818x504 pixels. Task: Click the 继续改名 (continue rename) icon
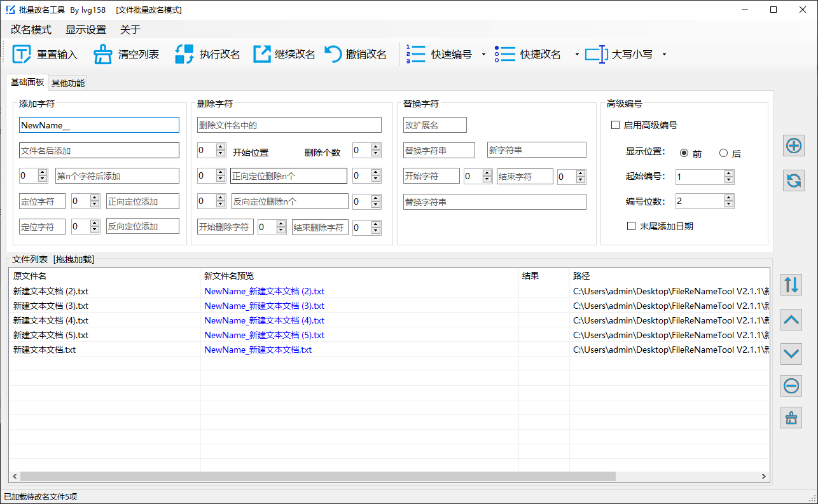click(261, 54)
